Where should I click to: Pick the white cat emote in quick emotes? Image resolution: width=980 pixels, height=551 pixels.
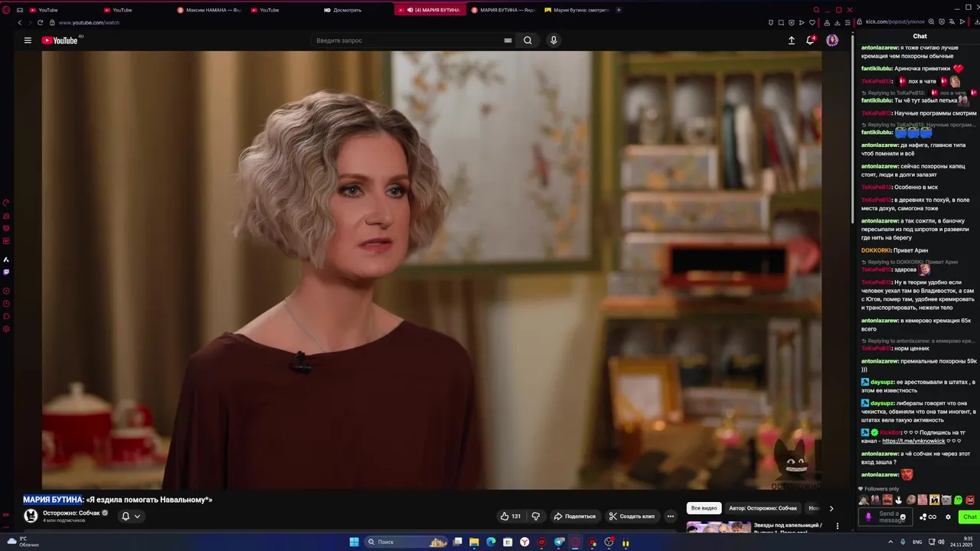(x=946, y=500)
